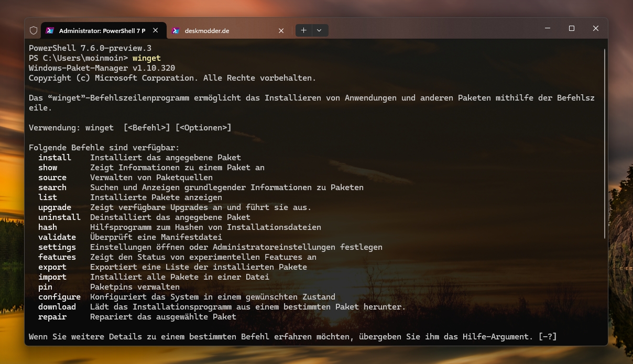Screen dimensions: 633x364
Task: Switch to Administrator: PowerShell 7 tab
Action: (104, 30)
